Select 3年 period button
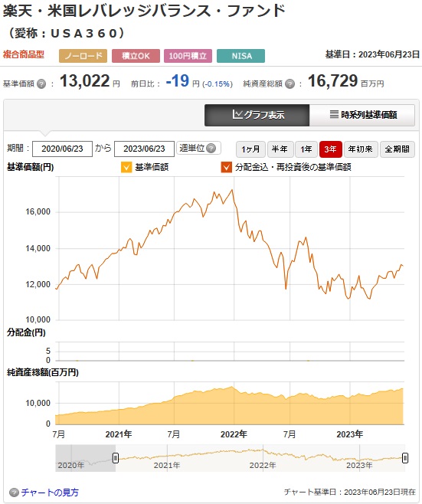The height and width of the screenshot is (504, 422). tap(331, 149)
